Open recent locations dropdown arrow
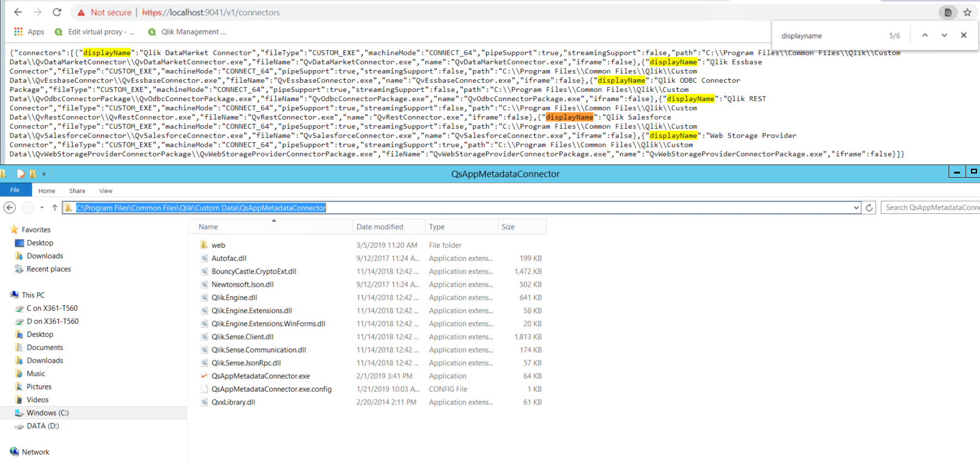Image resolution: width=980 pixels, height=462 pixels. click(42, 207)
